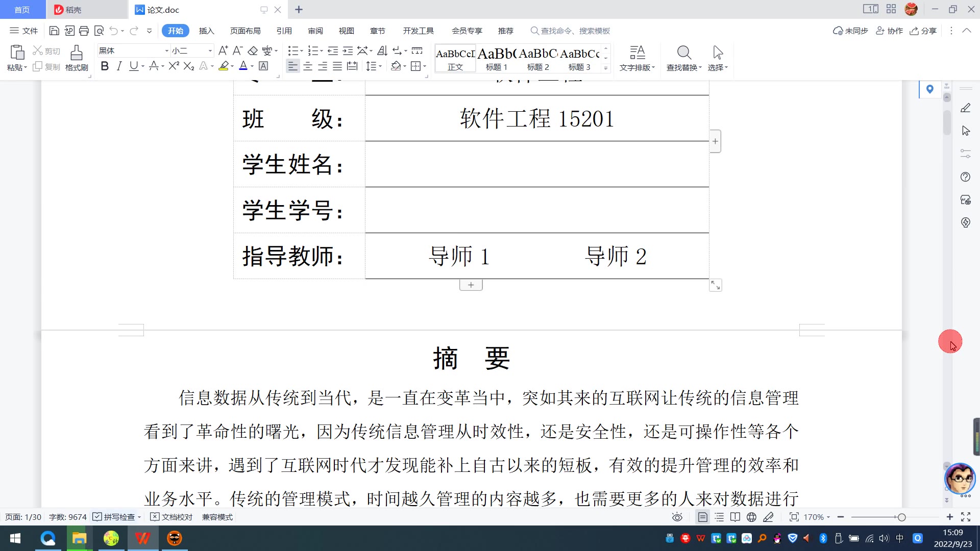Apply superscript formatting
This screenshot has width=980, height=551.
tap(174, 66)
